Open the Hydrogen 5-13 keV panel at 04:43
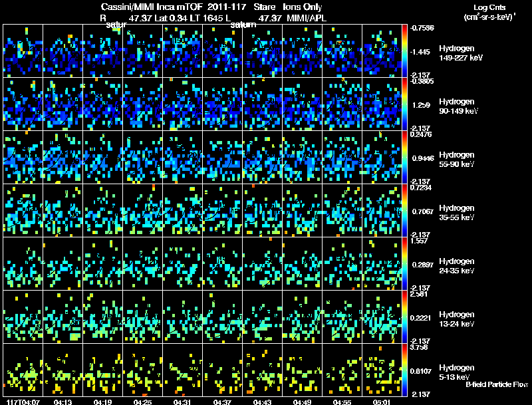The height and width of the screenshot is (405, 532). point(262,370)
